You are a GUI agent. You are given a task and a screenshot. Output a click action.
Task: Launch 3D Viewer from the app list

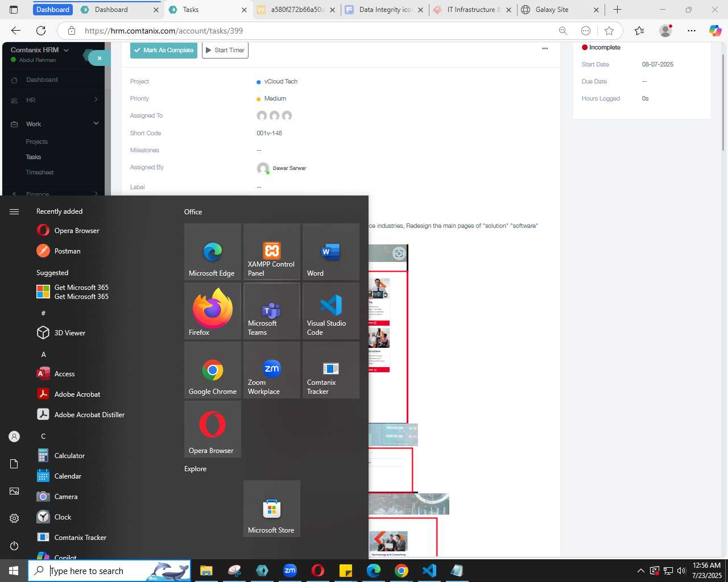pos(61,332)
